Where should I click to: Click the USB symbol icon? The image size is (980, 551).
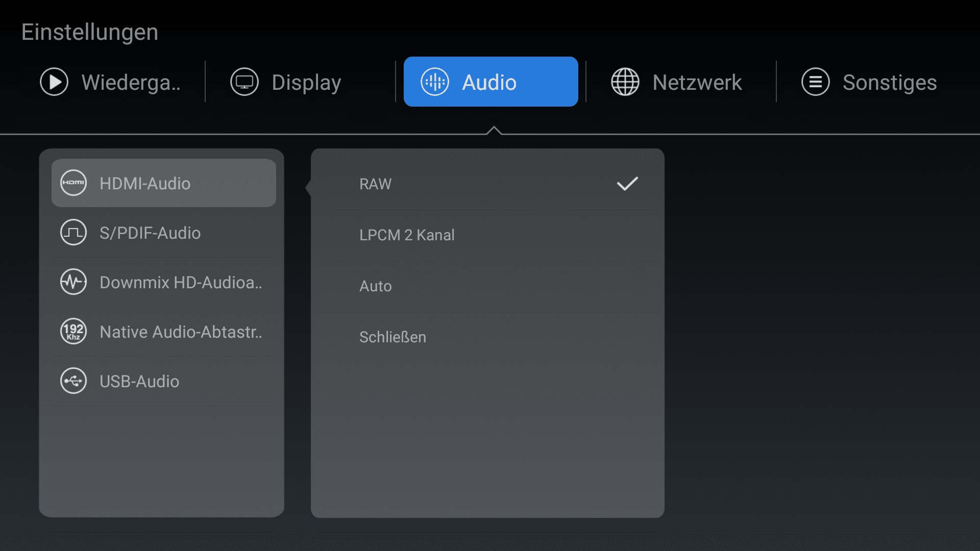pyautogui.click(x=73, y=381)
